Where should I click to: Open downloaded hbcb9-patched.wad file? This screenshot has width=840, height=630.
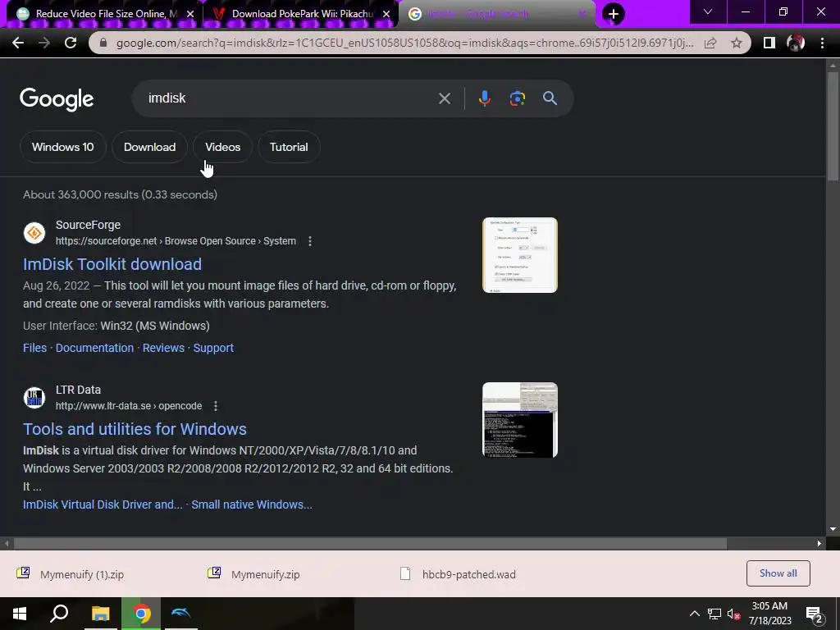pyautogui.click(x=468, y=574)
